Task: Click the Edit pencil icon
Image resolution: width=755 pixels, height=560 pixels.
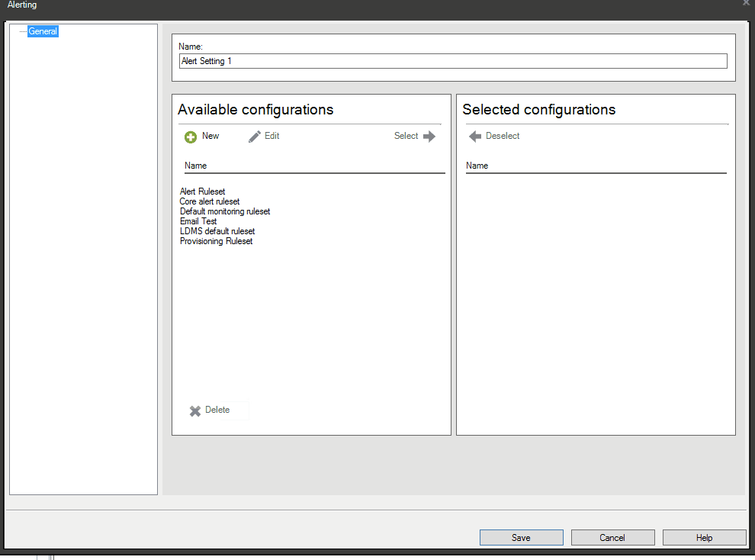Action: pos(253,136)
